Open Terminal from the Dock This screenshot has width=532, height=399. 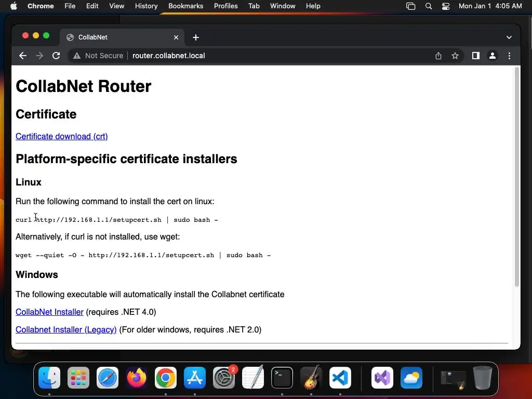[282, 378]
